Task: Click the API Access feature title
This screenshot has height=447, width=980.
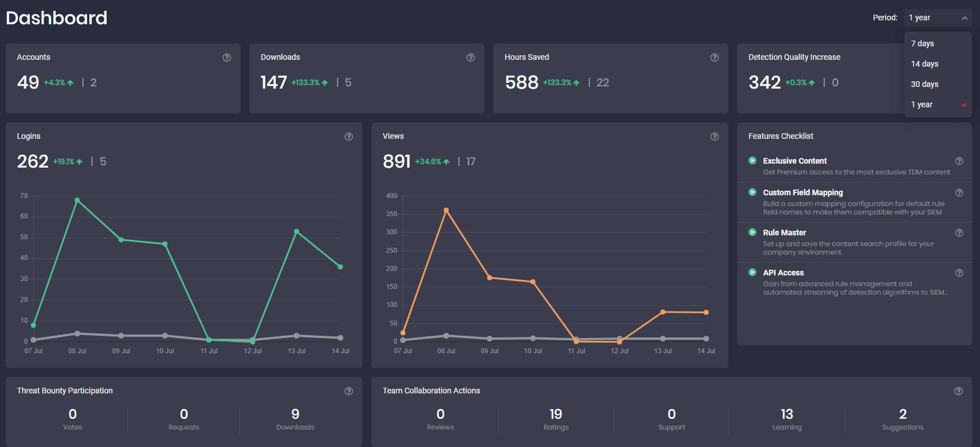Action: coord(783,273)
